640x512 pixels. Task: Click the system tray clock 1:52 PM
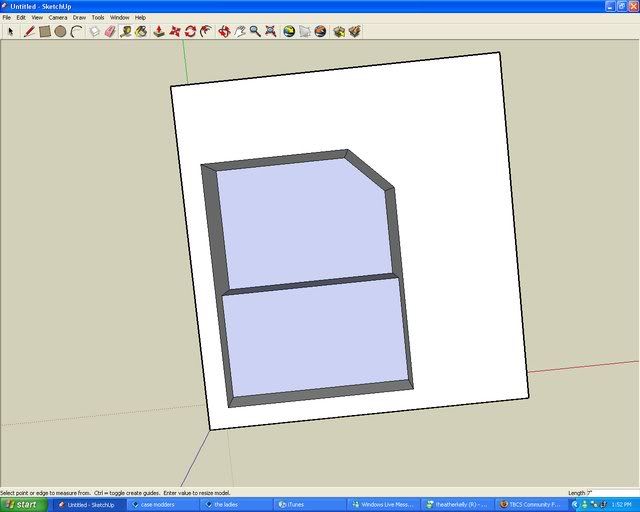[622, 505]
